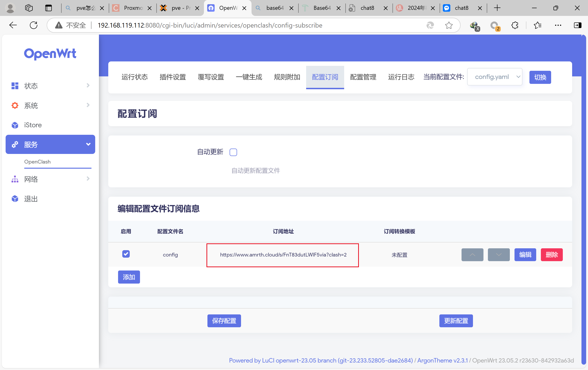This screenshot has height=370, width=588.
Task: Switch to the 规则附加 tab
Action: (287, 77)
